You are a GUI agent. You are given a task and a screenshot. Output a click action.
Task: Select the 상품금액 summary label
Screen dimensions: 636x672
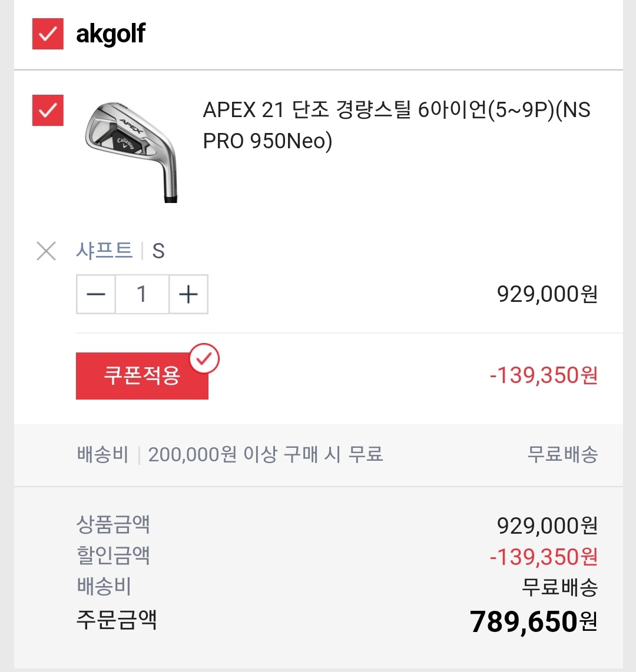[113, 524]
